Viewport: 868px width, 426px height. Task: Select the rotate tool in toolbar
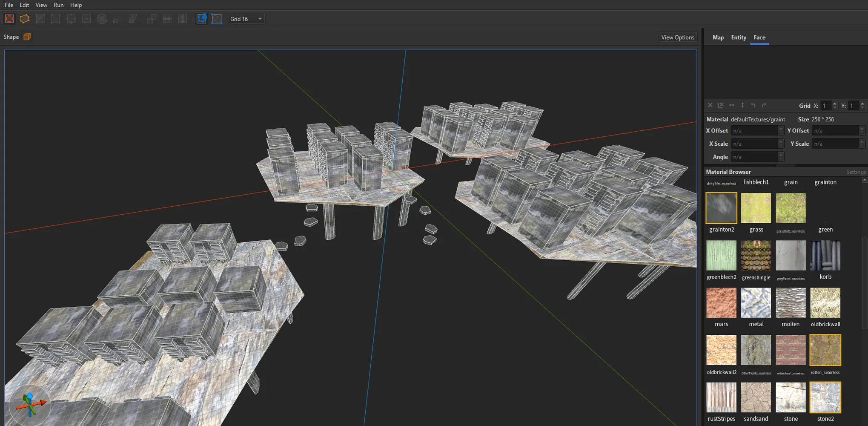pyautogui.click(x=102, y=19)
